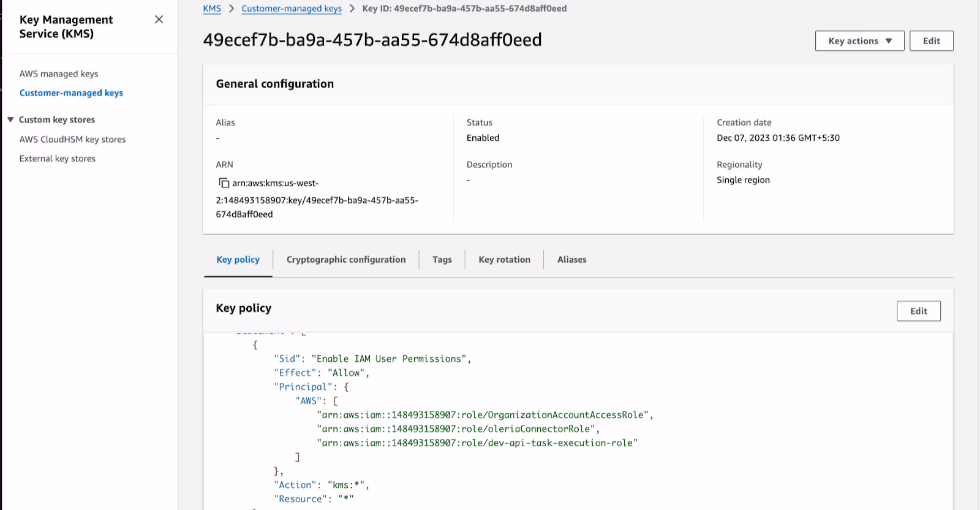
Task: Switch to Cryptographic configuration tab
Action: coord(346,260)
